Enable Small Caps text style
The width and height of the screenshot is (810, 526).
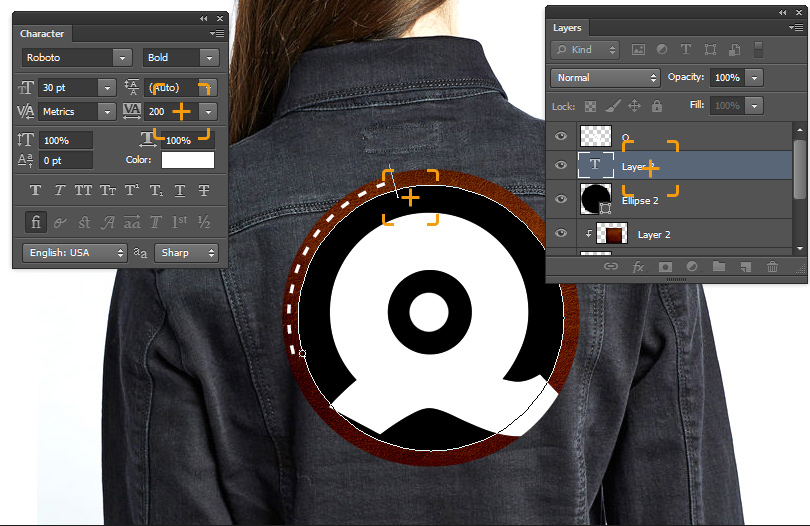(107, 190)
